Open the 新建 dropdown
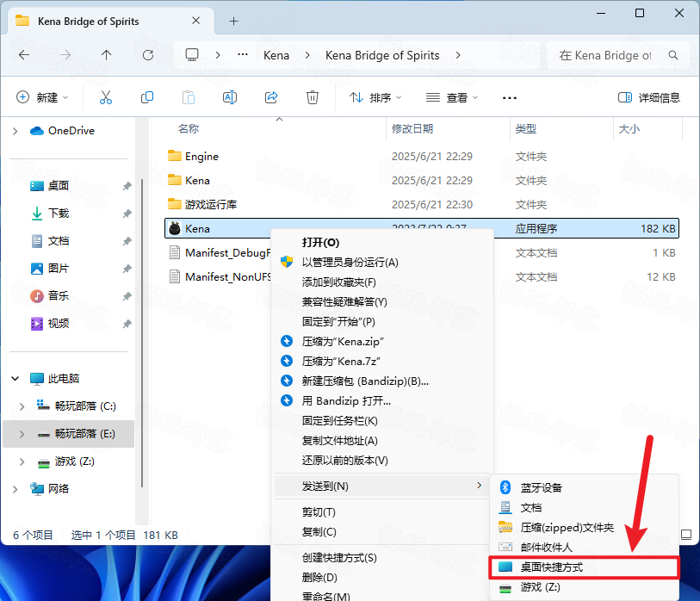 (x=42, y=97)
